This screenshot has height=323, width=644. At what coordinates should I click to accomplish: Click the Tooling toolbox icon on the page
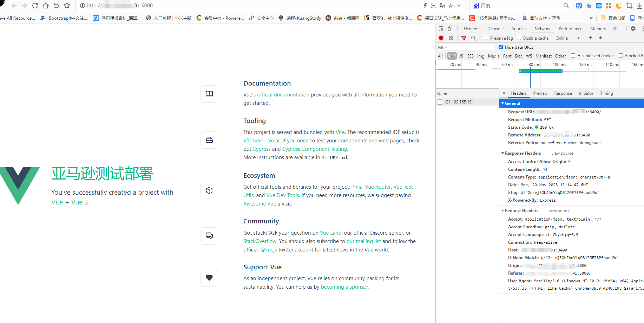click(209, 140)
